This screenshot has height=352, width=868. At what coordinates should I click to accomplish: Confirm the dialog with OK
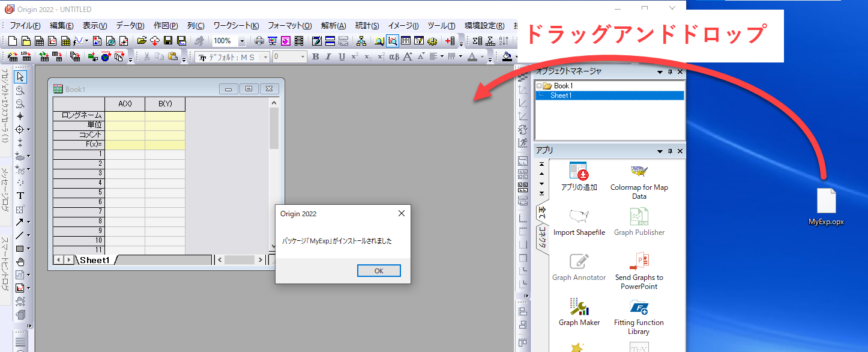pos(379,270)
